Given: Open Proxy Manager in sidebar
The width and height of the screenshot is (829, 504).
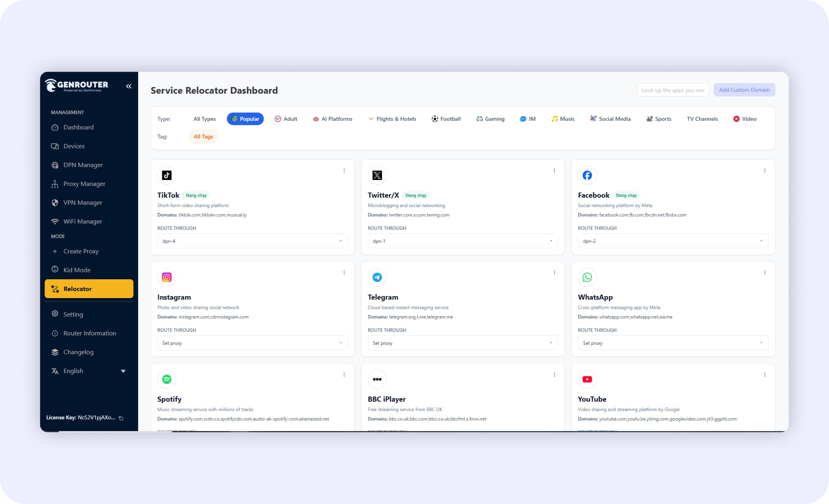Looking at the screenshot, I should click(84, 183).
